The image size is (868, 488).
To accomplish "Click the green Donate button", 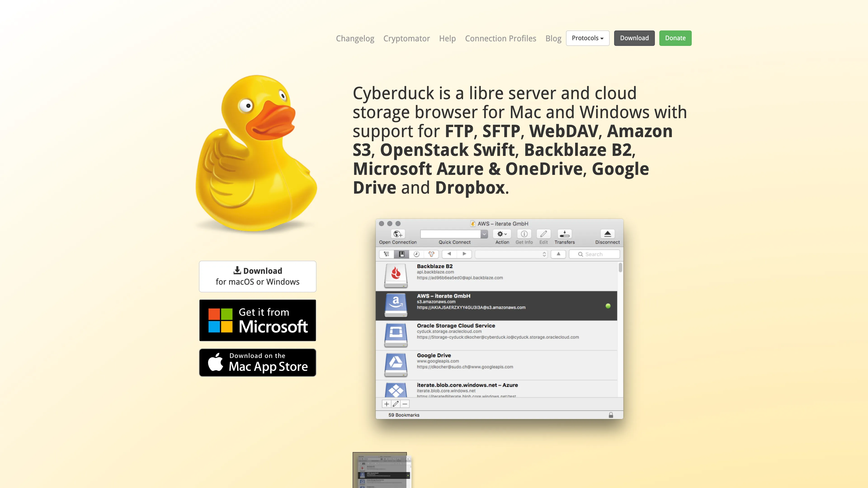I will pyautogui.click(x=675, y=38).
